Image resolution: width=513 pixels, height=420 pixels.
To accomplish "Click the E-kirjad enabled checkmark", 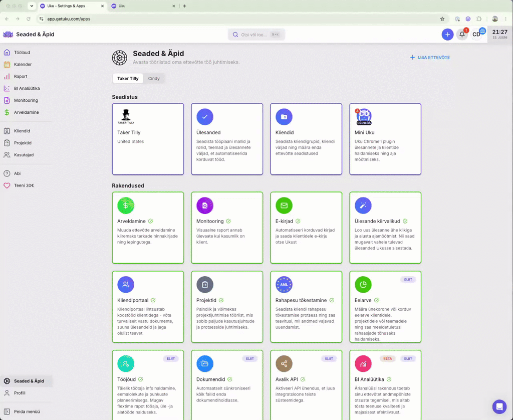I will (298, 222).
